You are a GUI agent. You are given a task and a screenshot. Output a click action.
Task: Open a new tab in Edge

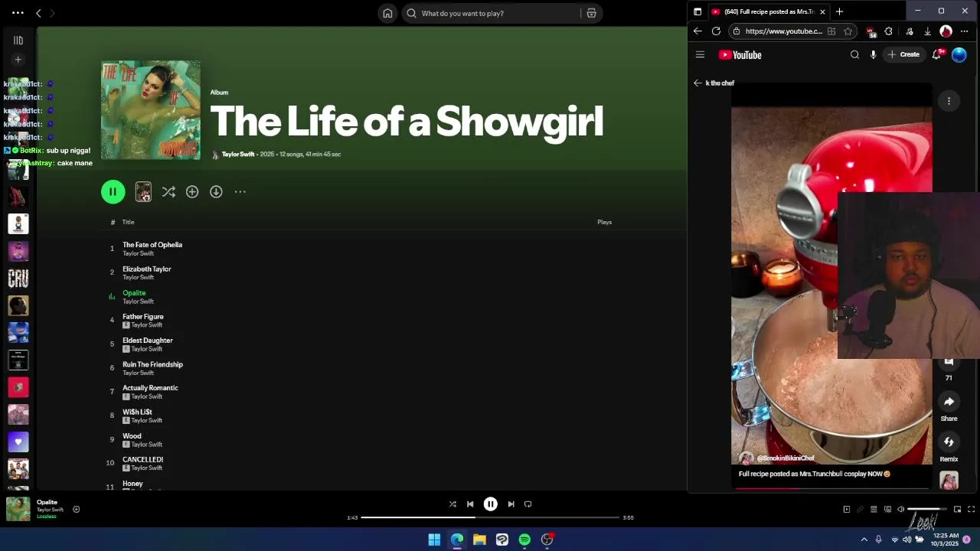click(839, 11)
